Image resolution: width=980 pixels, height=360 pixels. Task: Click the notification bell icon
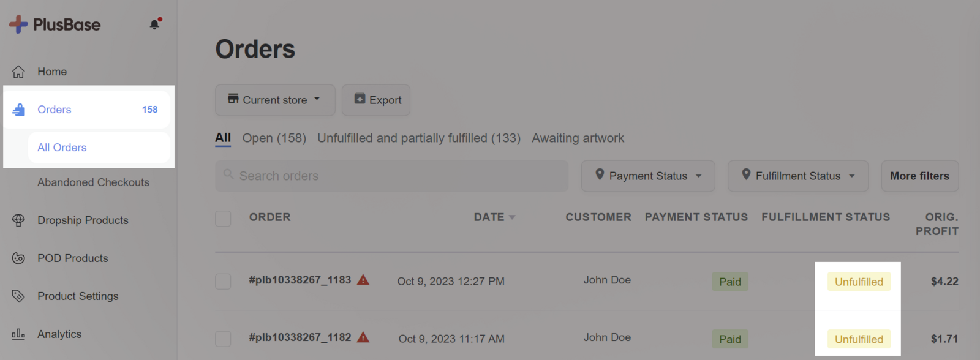coord(154,24)
